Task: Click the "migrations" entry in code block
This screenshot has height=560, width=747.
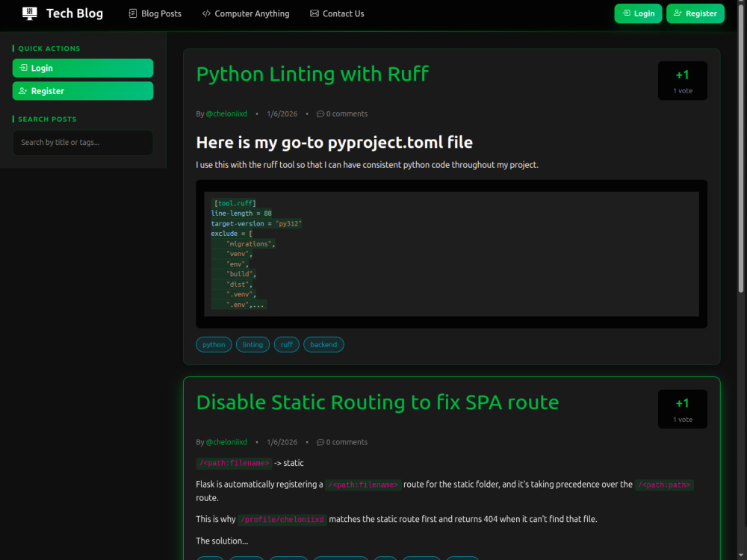Action: point(250,244)
